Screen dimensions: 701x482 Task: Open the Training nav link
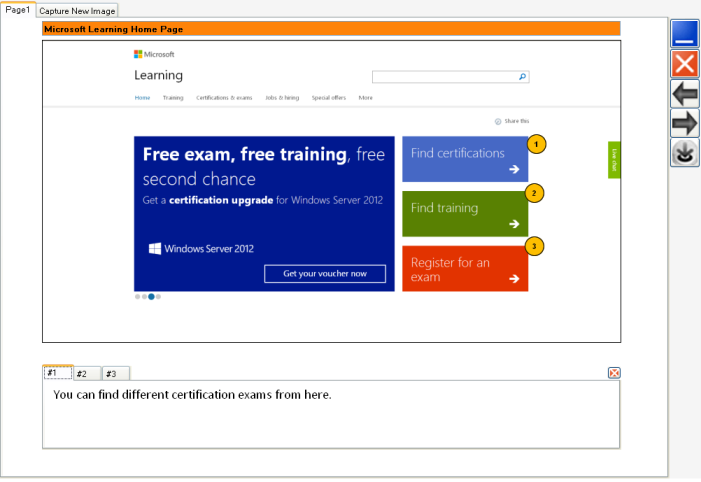[x=173, y=97]
